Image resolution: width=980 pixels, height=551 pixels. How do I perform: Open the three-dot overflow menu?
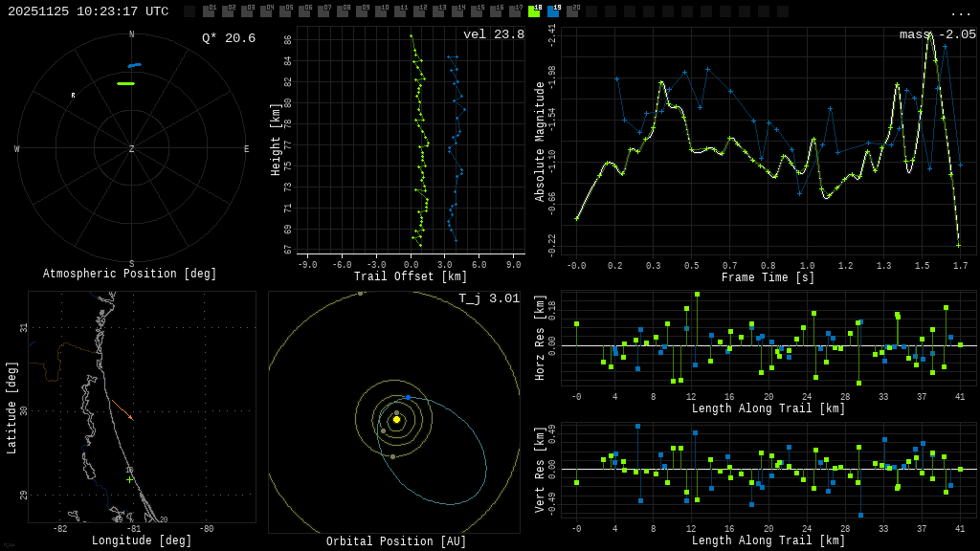click(x=960, y=12)
